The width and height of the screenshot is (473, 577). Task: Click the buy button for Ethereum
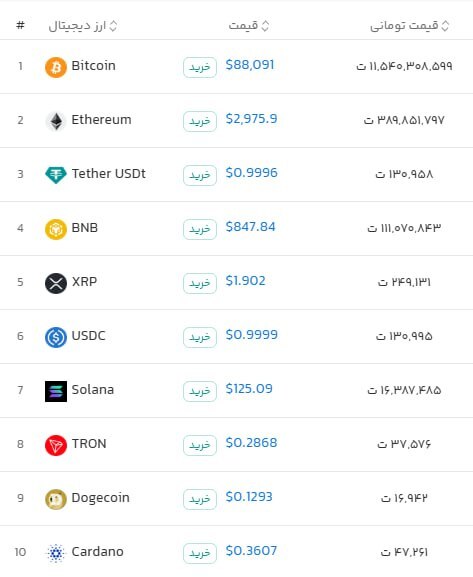click(200, 121)
